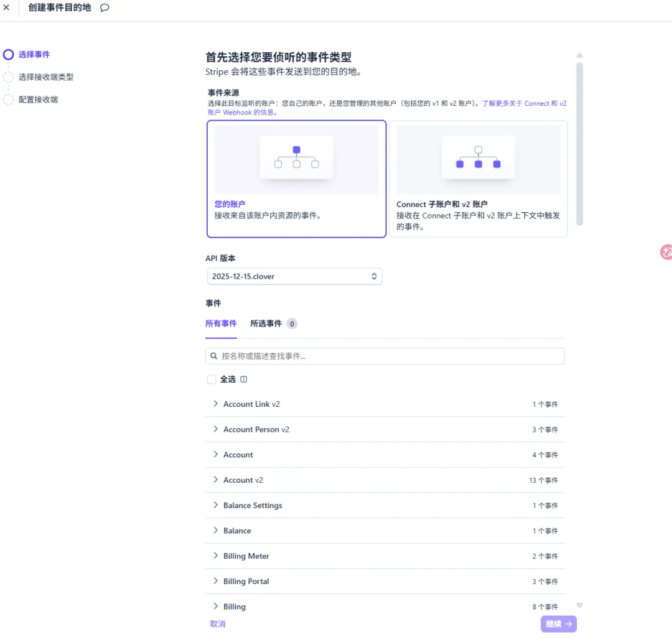Open the API 版本 dropdown
This screenshot has width=672, height=642.
coord(294,276)
